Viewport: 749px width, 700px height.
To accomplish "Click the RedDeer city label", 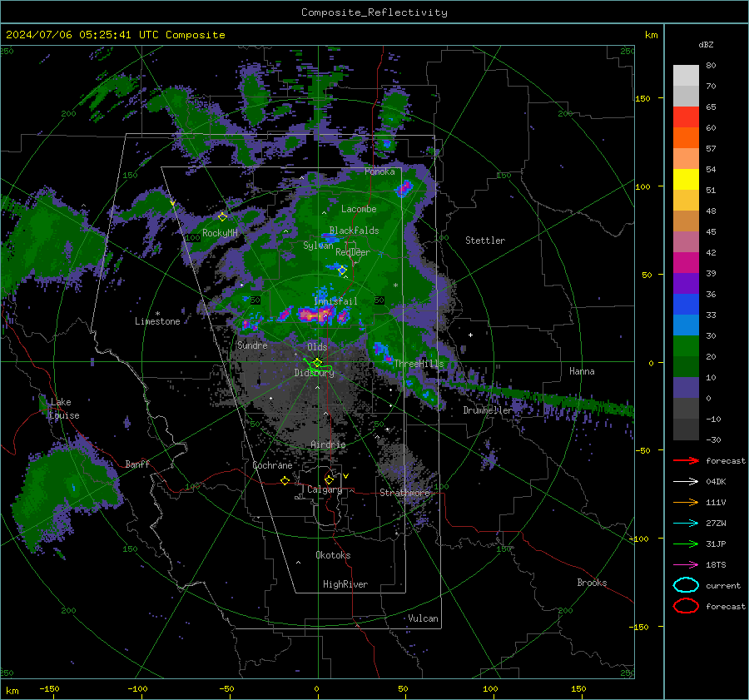I will (353, 252).
